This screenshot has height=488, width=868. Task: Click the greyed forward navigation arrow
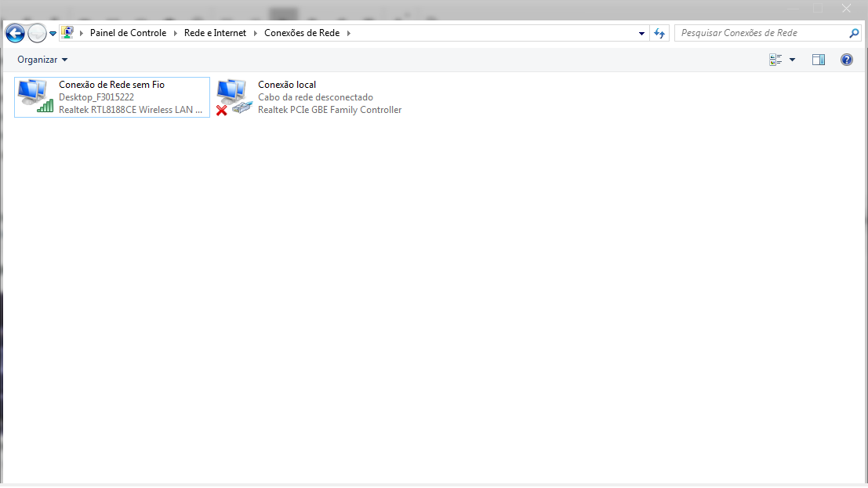(37, 33)
